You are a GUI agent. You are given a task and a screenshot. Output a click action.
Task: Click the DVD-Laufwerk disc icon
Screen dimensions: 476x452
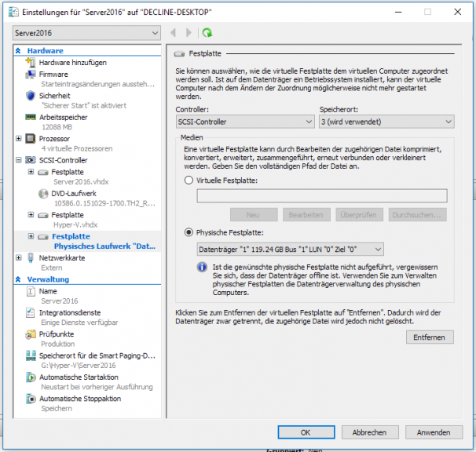43,194
